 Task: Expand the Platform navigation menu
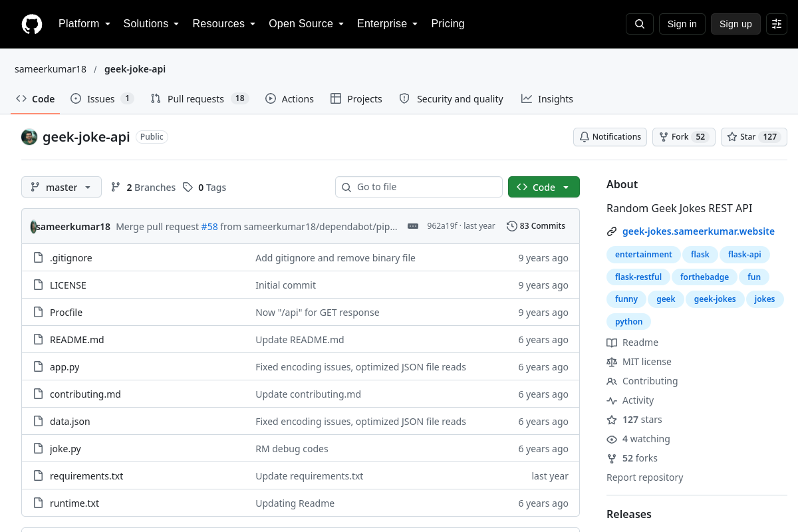[x=84, y=24]
